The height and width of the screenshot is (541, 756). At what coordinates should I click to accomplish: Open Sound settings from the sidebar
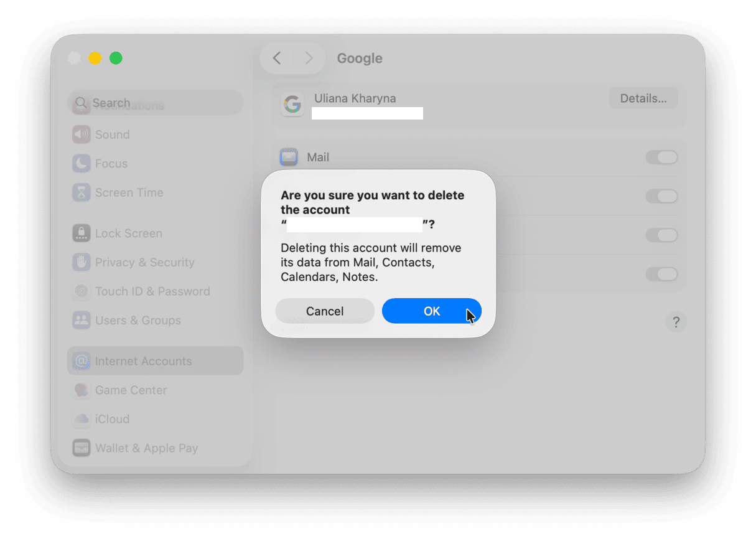[x=112, y=134]
